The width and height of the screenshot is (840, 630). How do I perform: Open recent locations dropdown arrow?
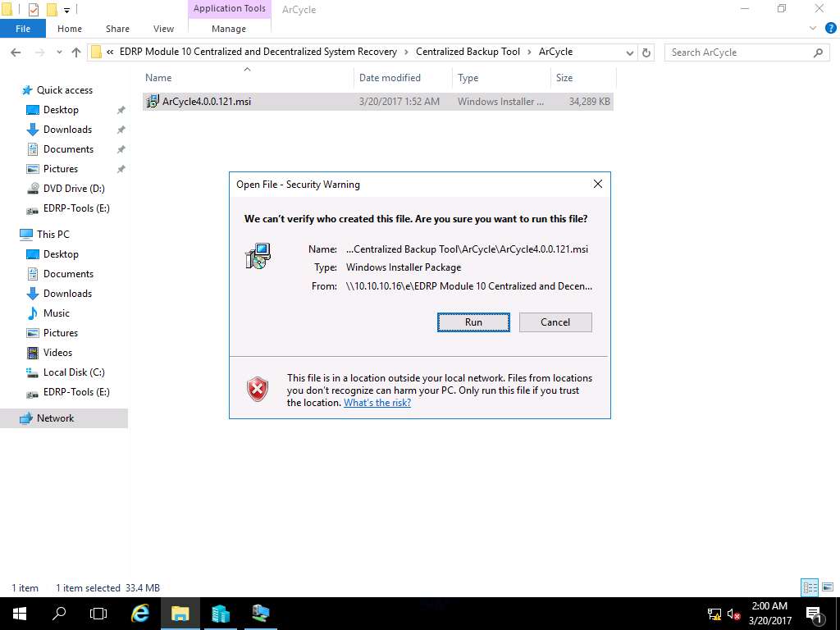tap(59, 52)
